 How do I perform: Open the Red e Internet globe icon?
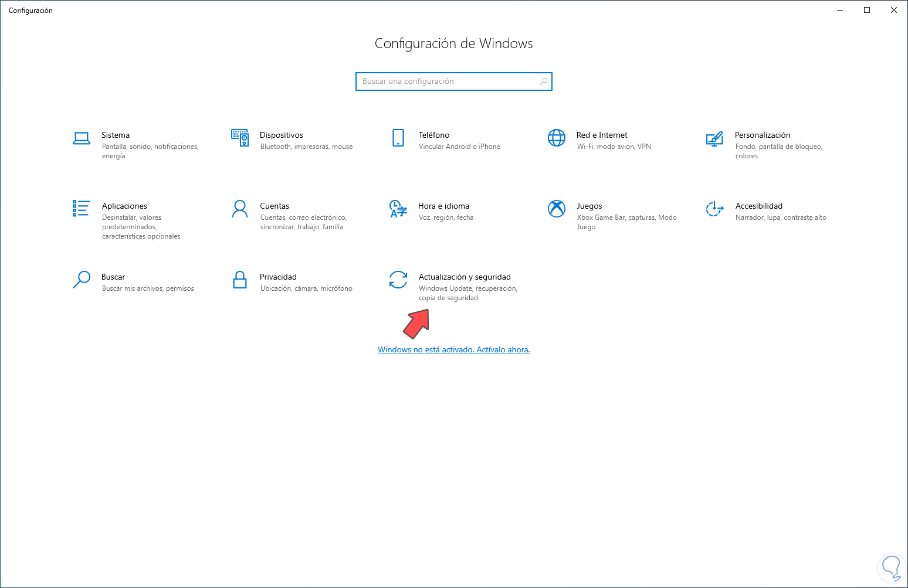tap(557, 138)
